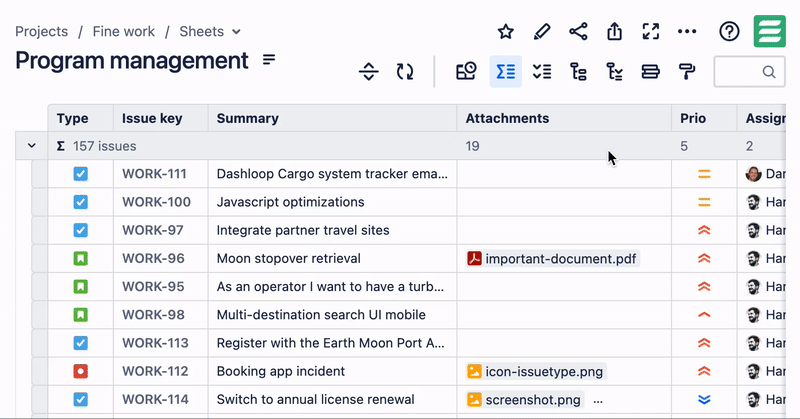The image size is (800, 419).
Task: Click highest priority icon for WORK-97
Action: click(x=704, y=230)
